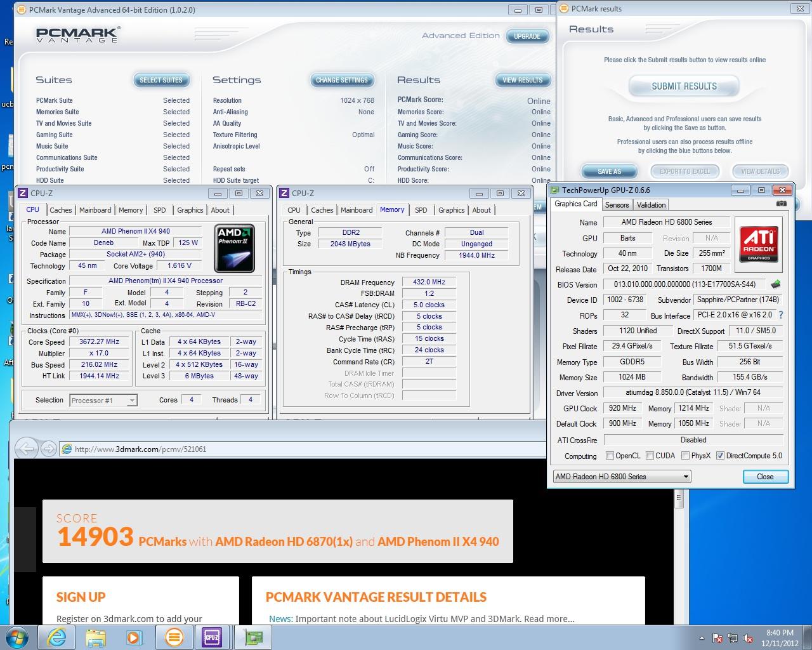
Task: Click the SIGN UP heading
Action: [x=81, y=597]
